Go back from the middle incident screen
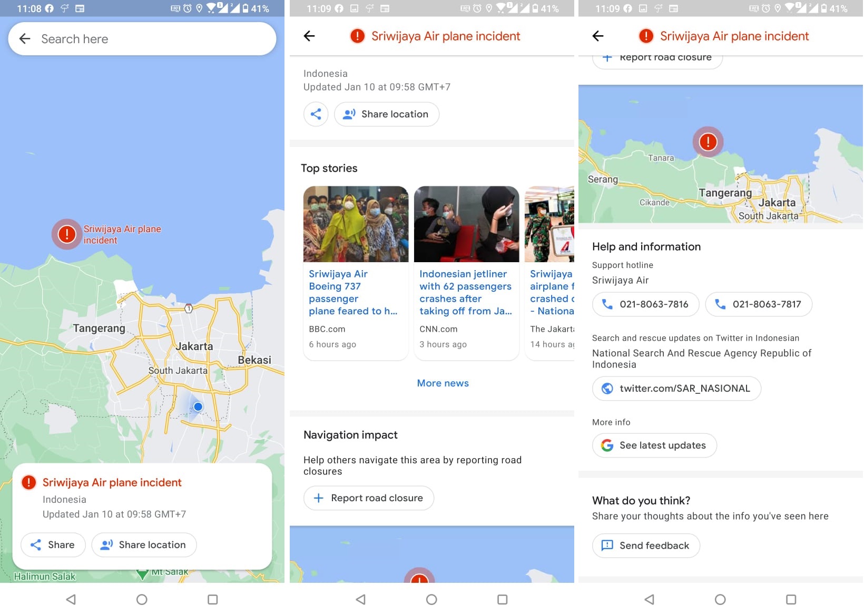864x616 pixels. pyautogui.click(x=309, y=36)
